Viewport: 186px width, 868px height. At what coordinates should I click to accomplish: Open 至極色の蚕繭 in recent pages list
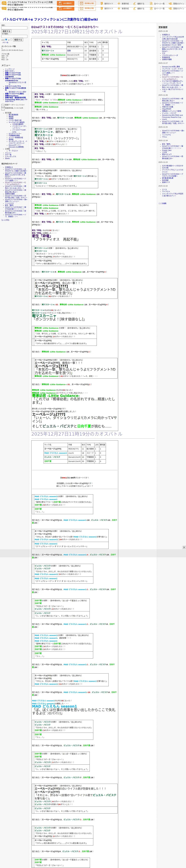pyautogui.click(x=10, y=194)
